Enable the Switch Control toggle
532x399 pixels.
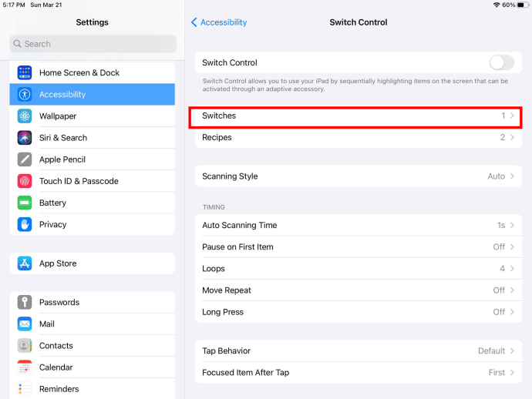click(x=501, y=62)
